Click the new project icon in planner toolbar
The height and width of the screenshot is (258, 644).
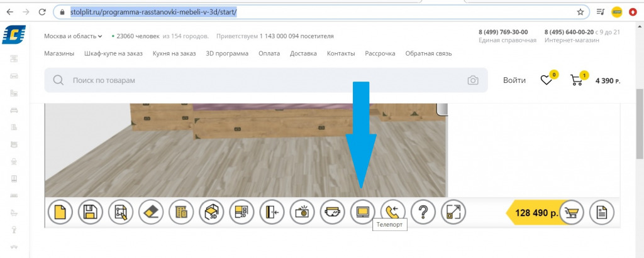[60, 212]
